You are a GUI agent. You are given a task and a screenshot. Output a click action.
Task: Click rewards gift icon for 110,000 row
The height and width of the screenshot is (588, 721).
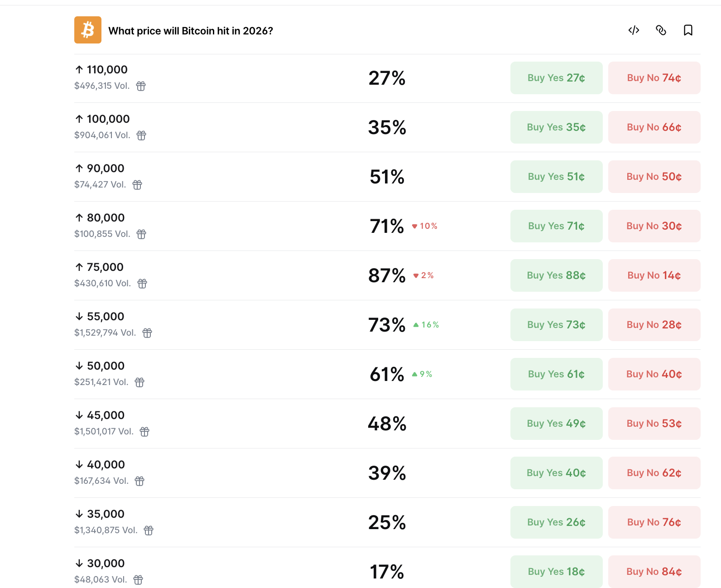coord(141,86)
